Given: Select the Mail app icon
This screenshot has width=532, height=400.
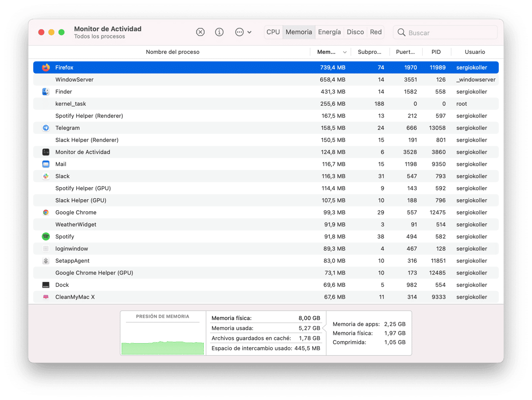Looking at the screenshot, I should point(46,164).
